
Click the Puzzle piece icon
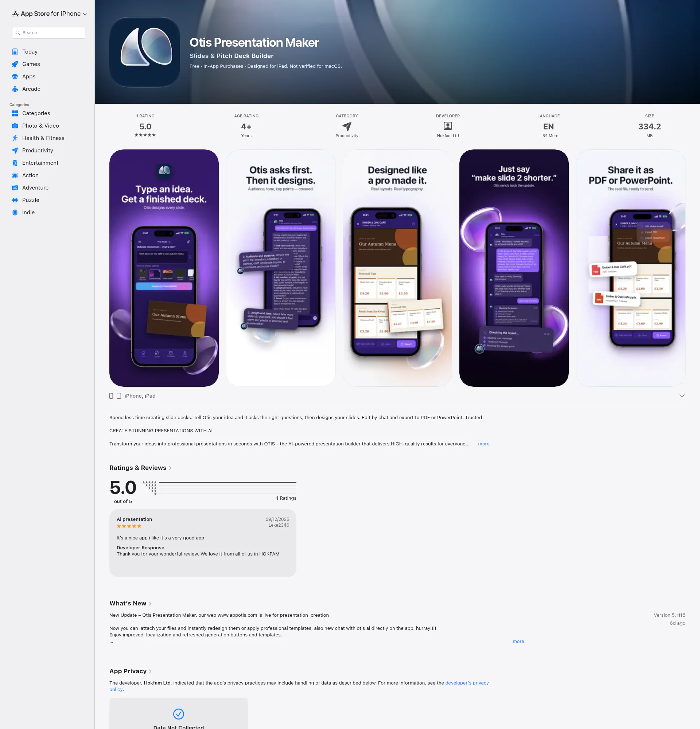coord(15,200)
